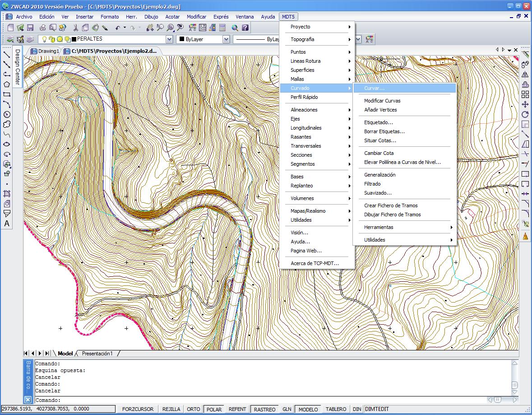
Task: Select the Move tool in right toolbar
Action: pos(525,104)
